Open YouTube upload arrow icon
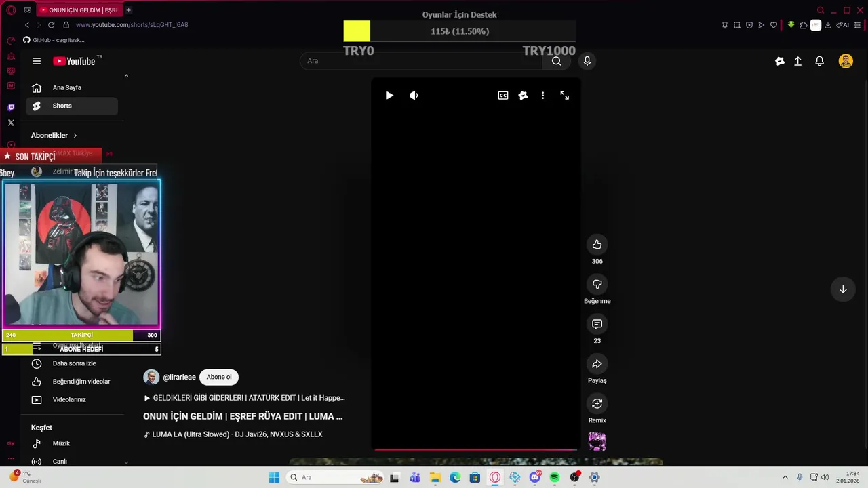The image size is (868, 488). coord(798,61)
